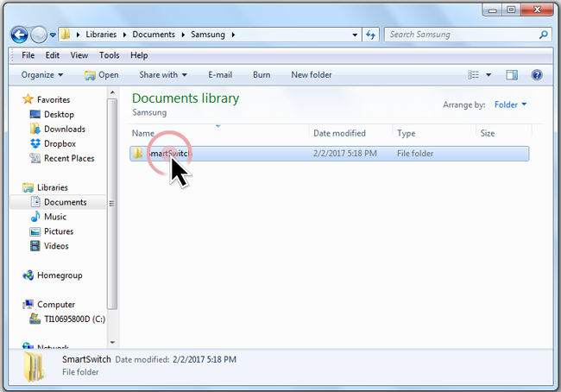Click the magnifier search icon
The width and height of the screenshot is (561, 392).
(544, 35)
